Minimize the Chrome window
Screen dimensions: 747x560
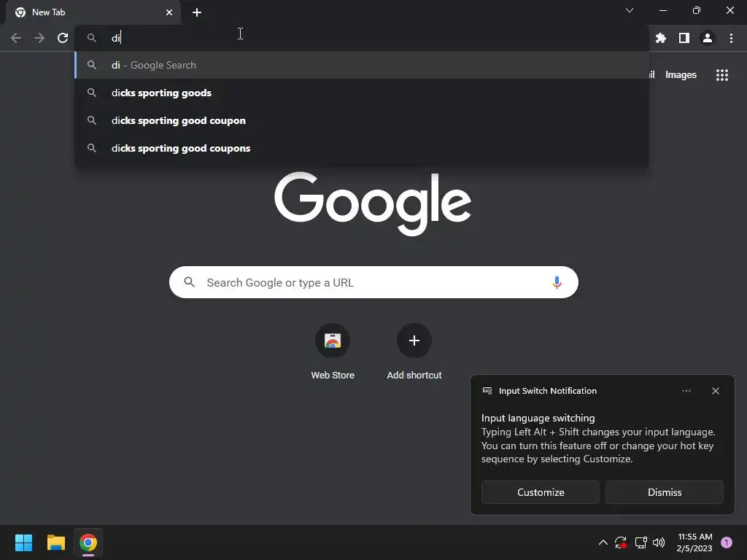coord(663,10)
